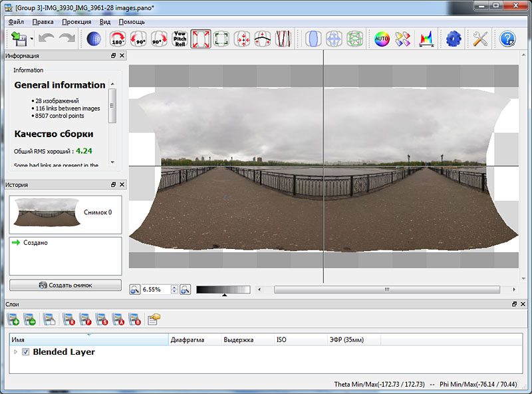Select the vertical lines tool
The width and height of the screenshot is (532, 394).
click(x=283, y=39)
